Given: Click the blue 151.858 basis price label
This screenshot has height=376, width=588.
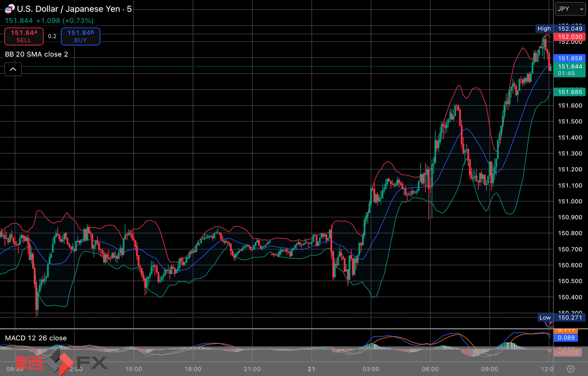Looking at the screenshot, I should click(x=569, y=58).
